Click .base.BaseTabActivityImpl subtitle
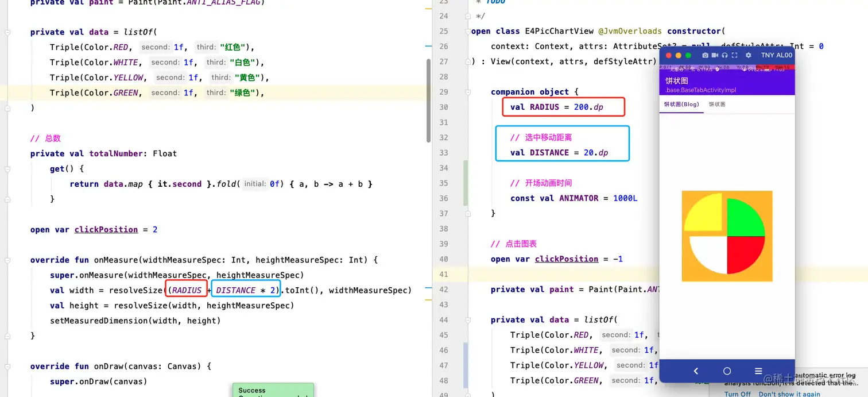868x397 pixels. [x=700, y=90]
